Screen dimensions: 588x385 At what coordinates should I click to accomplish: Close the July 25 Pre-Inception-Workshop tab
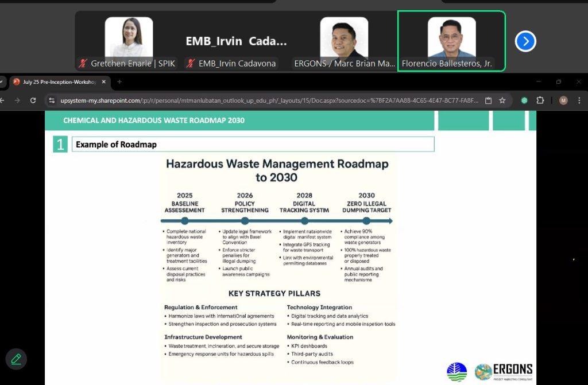click(104, 82)
